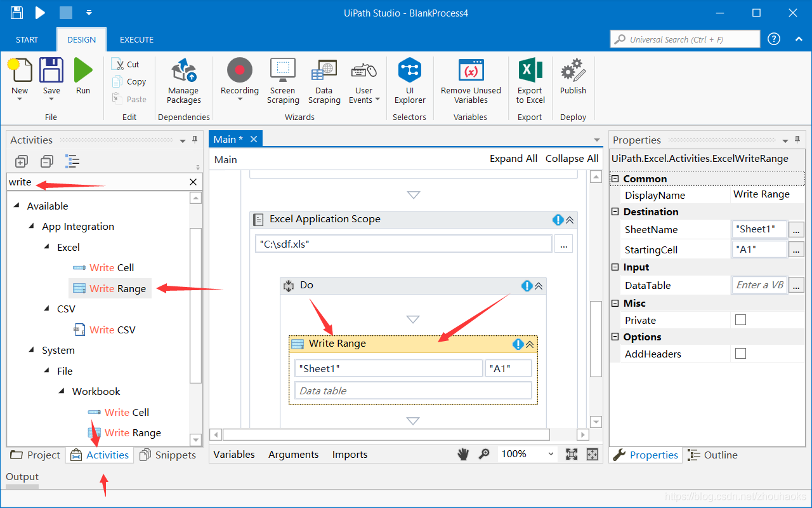Click Export to Excel

tap(530, 81)
